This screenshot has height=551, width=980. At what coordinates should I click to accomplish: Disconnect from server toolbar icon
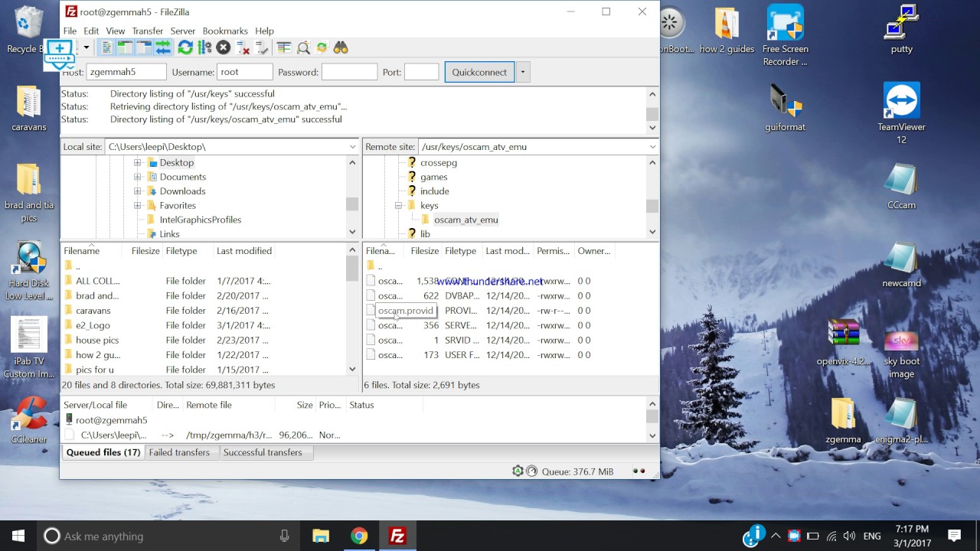coord(243,47)
